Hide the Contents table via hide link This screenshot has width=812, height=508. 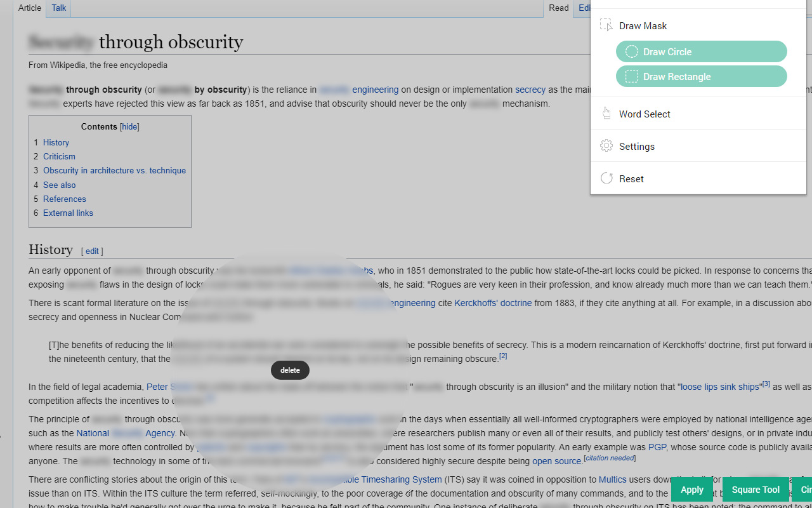130,126
